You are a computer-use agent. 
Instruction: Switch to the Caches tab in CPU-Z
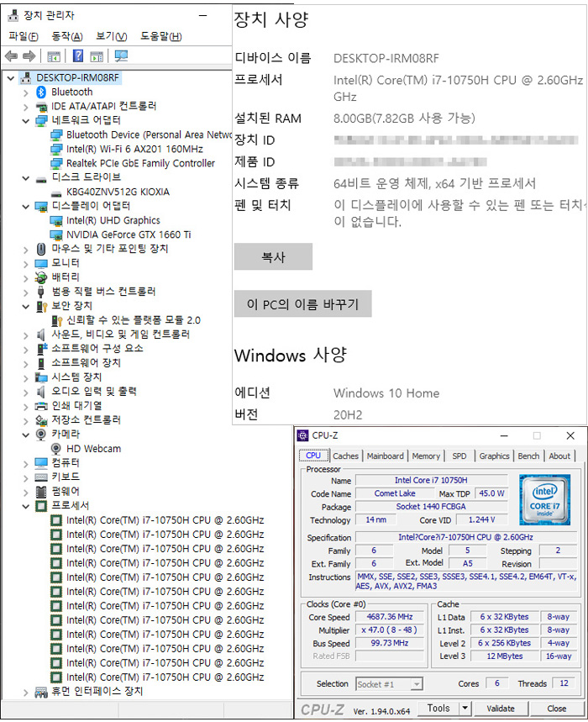click(345, 456)
